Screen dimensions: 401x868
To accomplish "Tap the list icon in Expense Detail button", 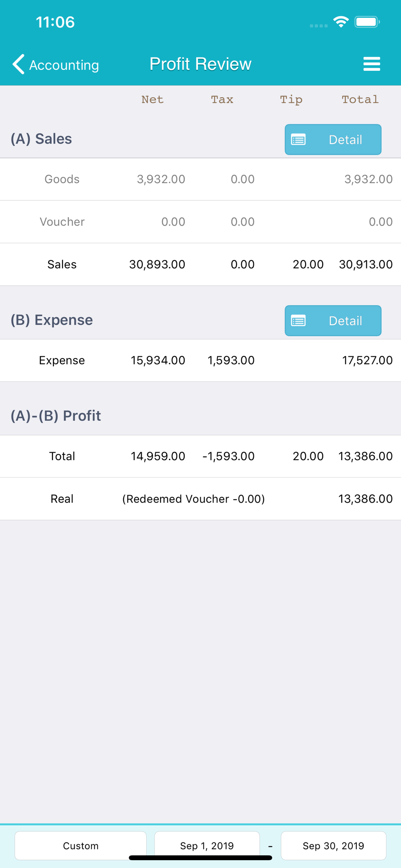I will pyautogui.click(x=298, y=321).
